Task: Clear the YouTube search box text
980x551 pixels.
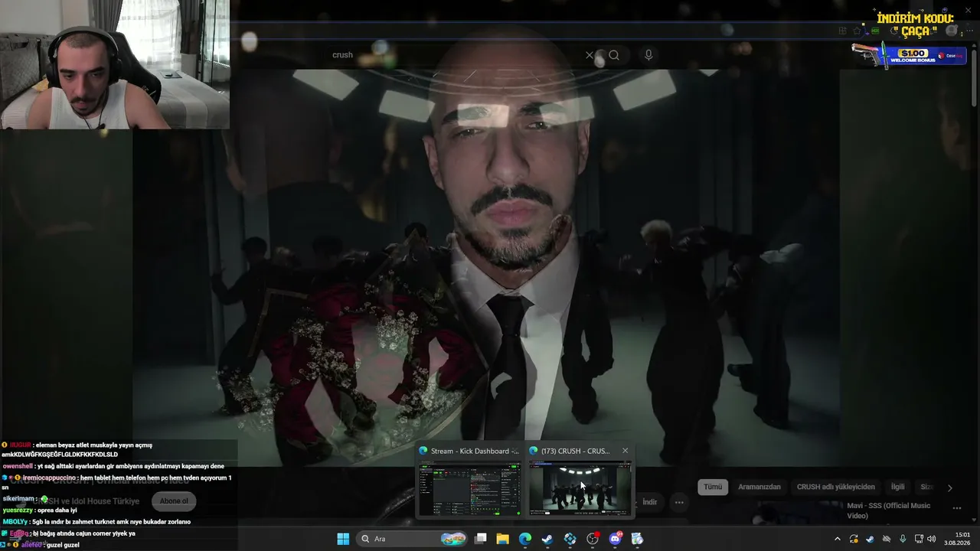Action: pyautogui.click(x=590, y=55)
